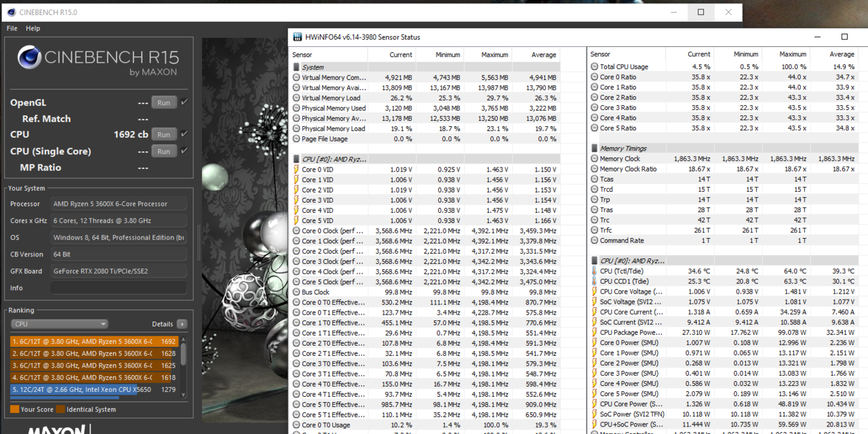Viewport: 868px width, 434px height.
Task: Select the SoC Voltage (SVI2) row
Action: pos(724,302)
